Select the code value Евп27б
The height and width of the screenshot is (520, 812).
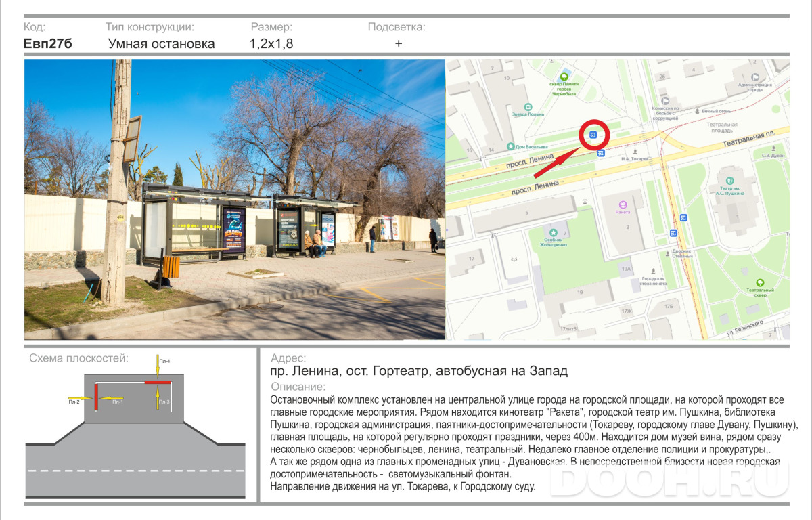pyautogui.click(x=47, y=44)
